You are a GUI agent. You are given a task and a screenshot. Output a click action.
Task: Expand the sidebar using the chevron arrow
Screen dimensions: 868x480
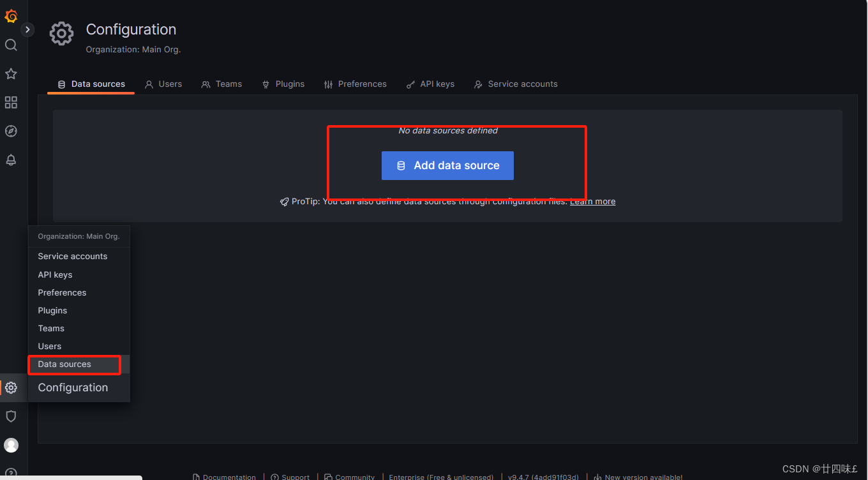pos(27,29)
